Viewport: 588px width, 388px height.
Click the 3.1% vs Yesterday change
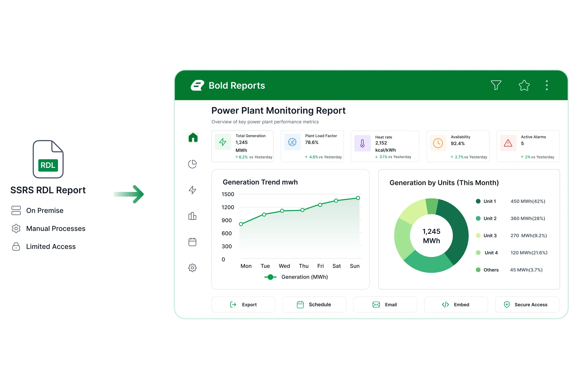click(x=393, y=157)
